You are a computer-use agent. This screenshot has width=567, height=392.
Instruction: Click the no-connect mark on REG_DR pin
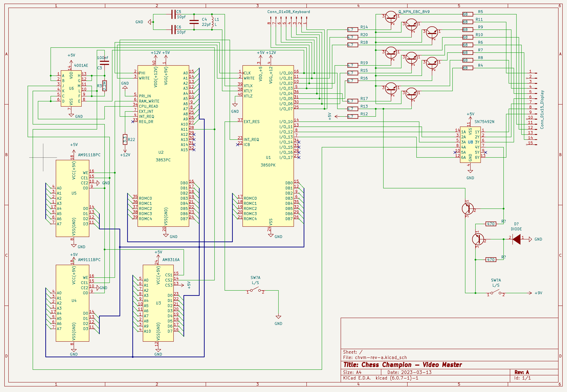click(133, 122)
